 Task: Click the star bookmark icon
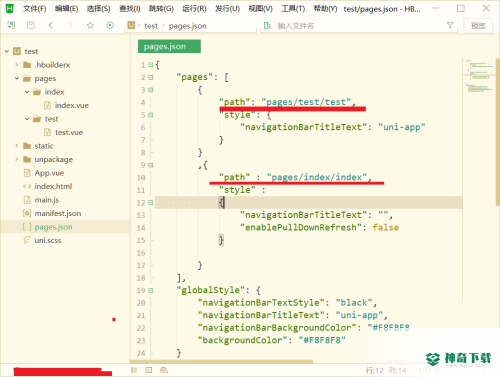[x=90, y=25]
